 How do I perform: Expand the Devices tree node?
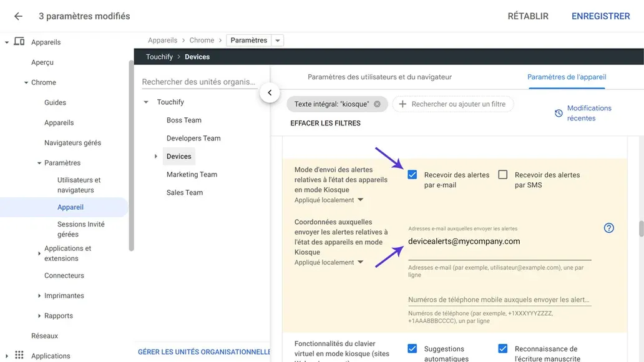[x=155, y=156]
